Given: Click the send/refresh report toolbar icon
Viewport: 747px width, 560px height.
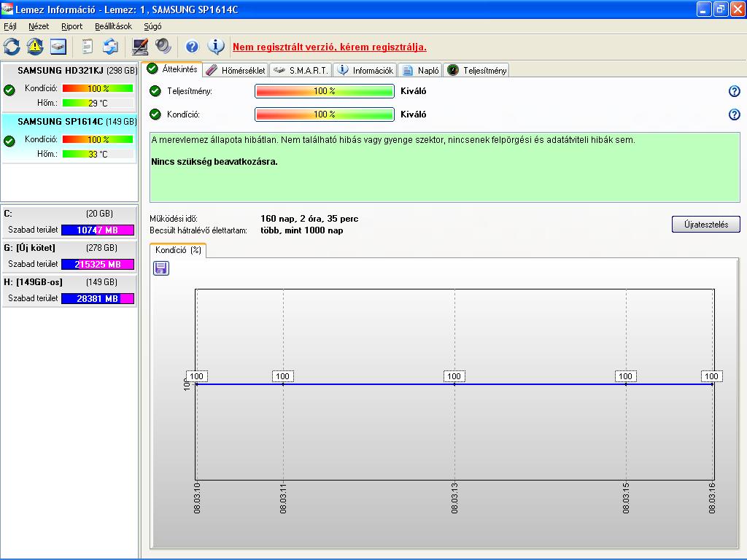Looking at the screenshot, I should pos(110,46).
